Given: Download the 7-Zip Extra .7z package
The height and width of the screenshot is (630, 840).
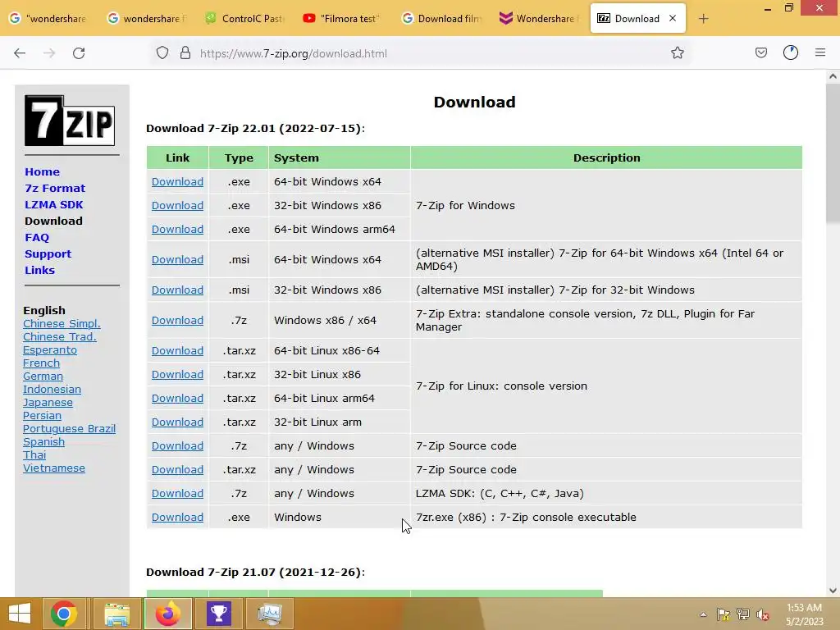Looking at the screenshot, I should 177,321.
